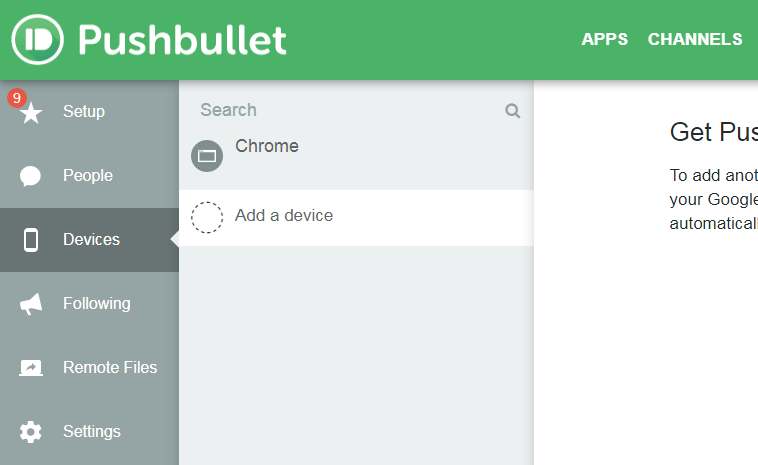Click the Chrome device browser icon

tap(207, 156)
